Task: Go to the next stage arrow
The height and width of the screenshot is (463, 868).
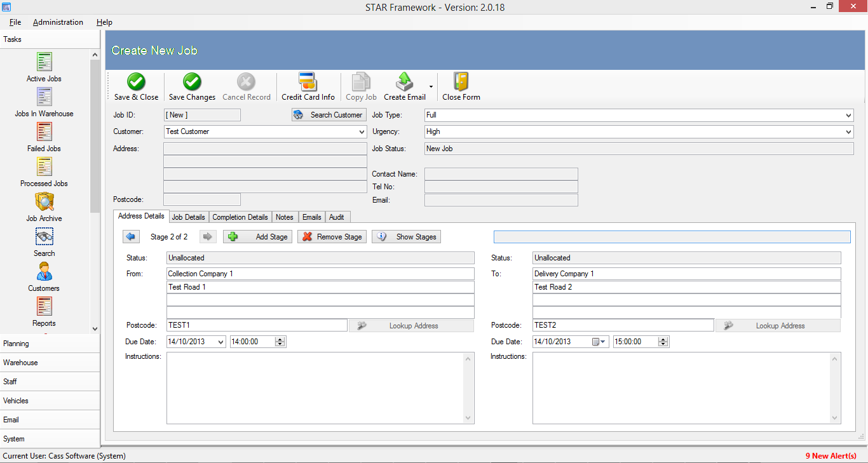Action: pyautogui.click(x=208, y=237)
